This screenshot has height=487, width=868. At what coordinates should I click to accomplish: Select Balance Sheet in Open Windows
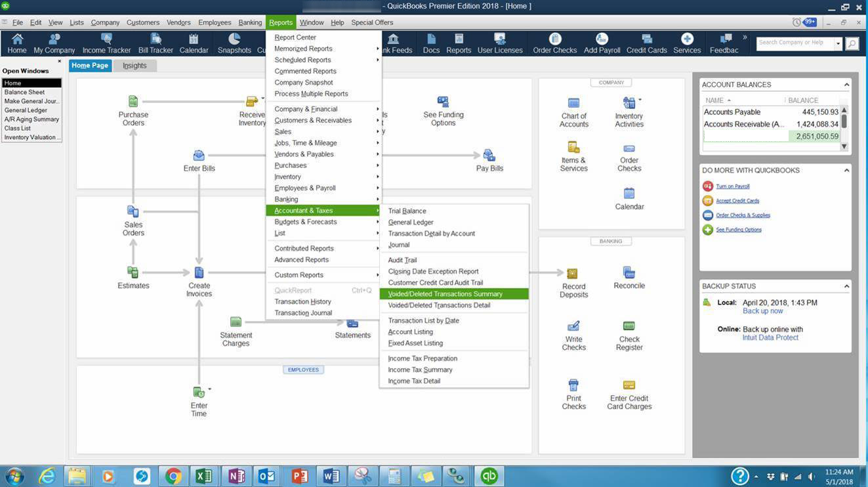[31, 93]
